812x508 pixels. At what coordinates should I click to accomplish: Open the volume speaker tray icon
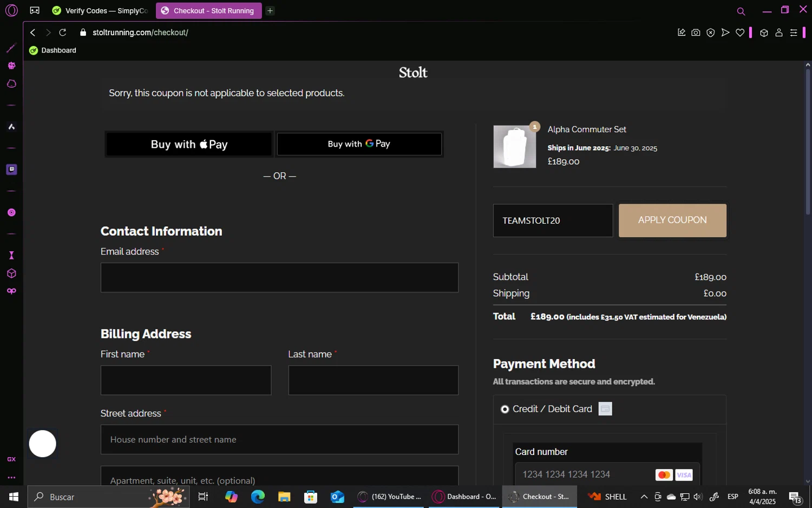[698, 497]
